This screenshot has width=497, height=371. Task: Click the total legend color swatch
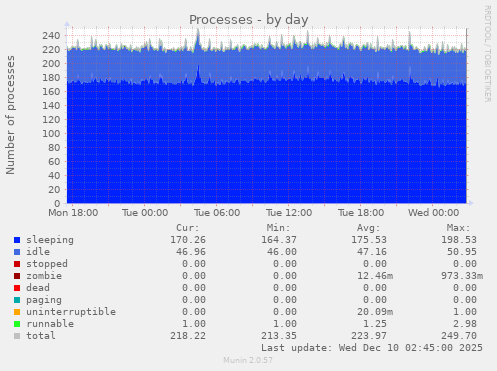coord(17,336)
